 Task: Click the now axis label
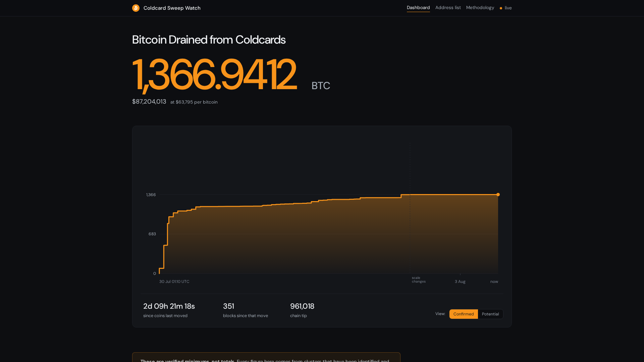(494, 282)
